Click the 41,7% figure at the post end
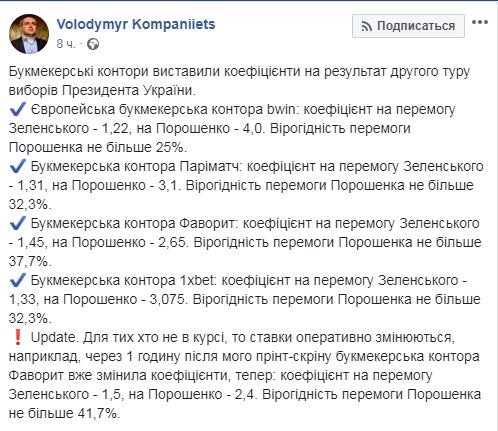The width and height of the screenshot is (498, 431). click(99, 413)
